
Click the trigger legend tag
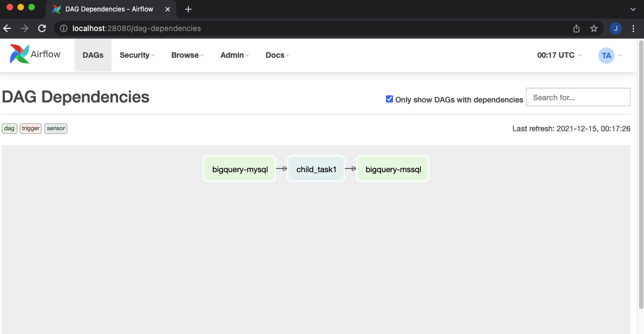pos(31,129)
